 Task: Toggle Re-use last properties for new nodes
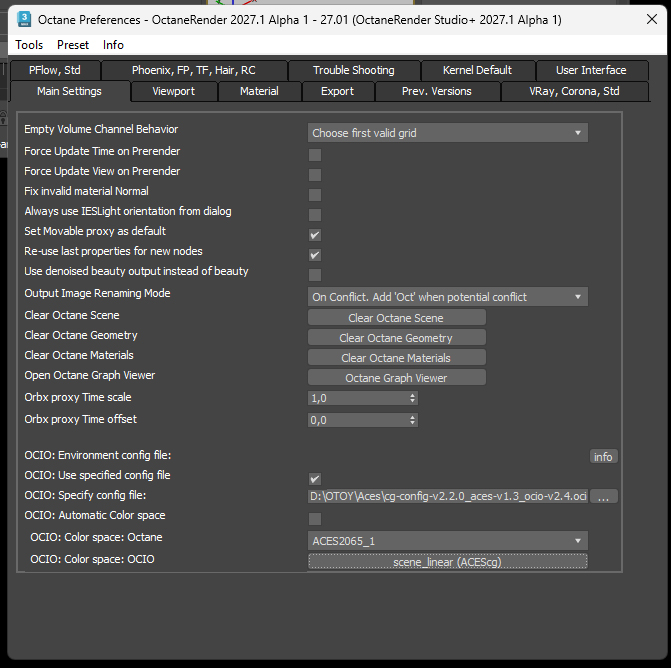point(315,255)
